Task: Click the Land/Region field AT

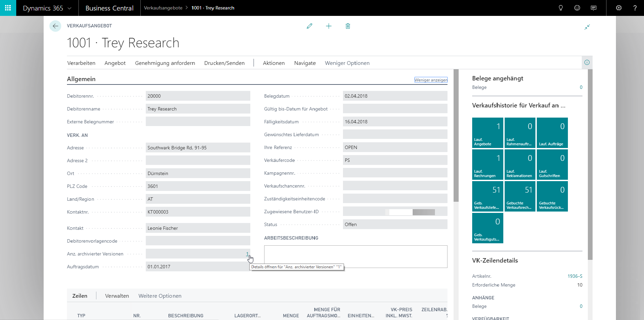Action: [x=198, y=199]
